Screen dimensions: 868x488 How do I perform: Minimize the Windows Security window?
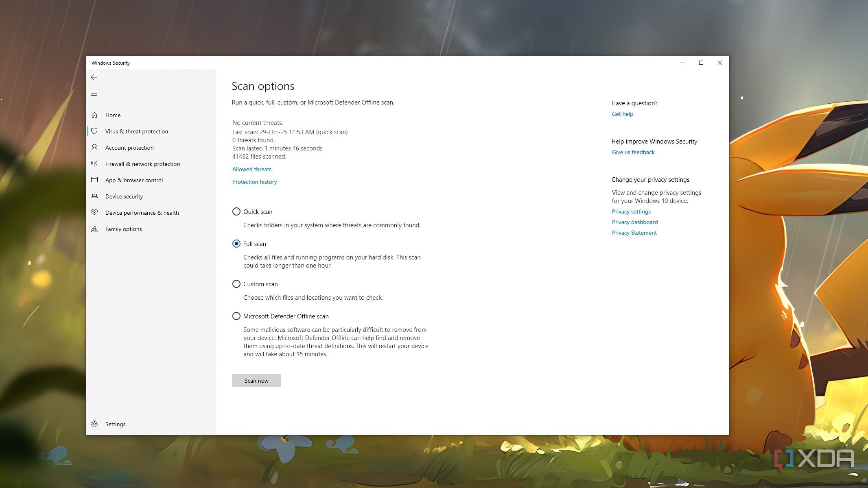tap(682, 63)
